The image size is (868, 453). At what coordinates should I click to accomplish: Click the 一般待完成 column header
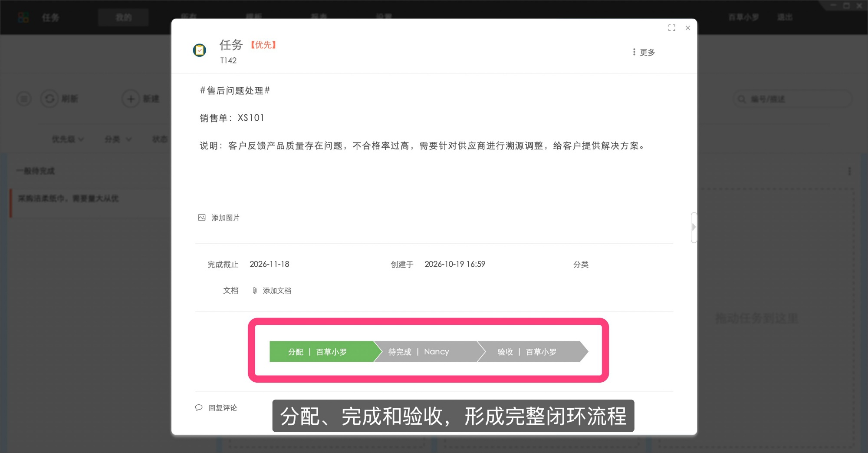[36, 171]
